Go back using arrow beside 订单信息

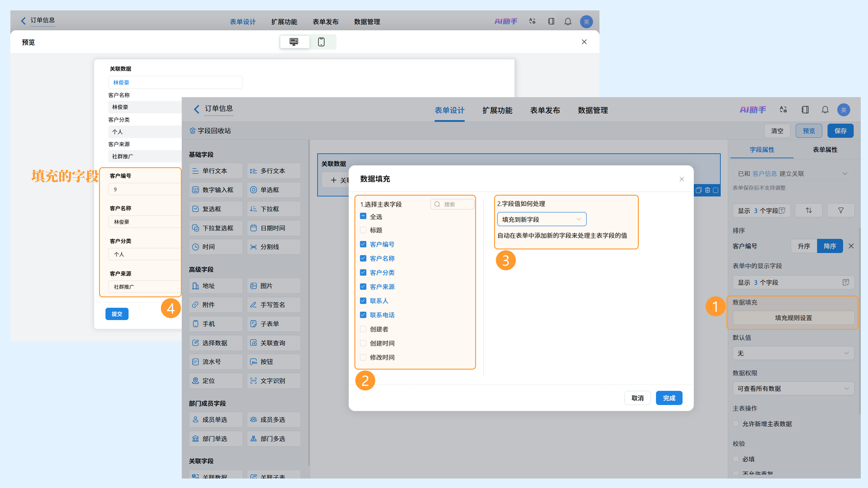(x=197, y=109)
